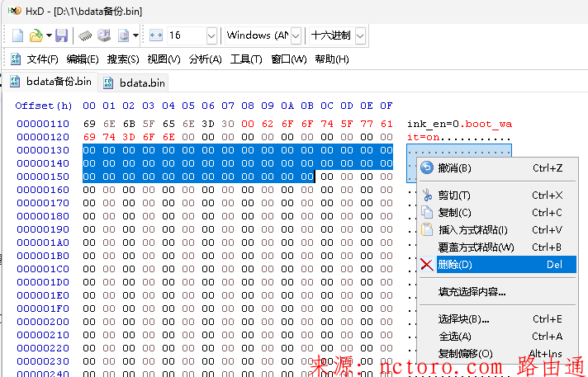Click 填充选择内容... in context menu
This screenshot has width=588, height=377.
pyautogui.click(x=472, y=291)
